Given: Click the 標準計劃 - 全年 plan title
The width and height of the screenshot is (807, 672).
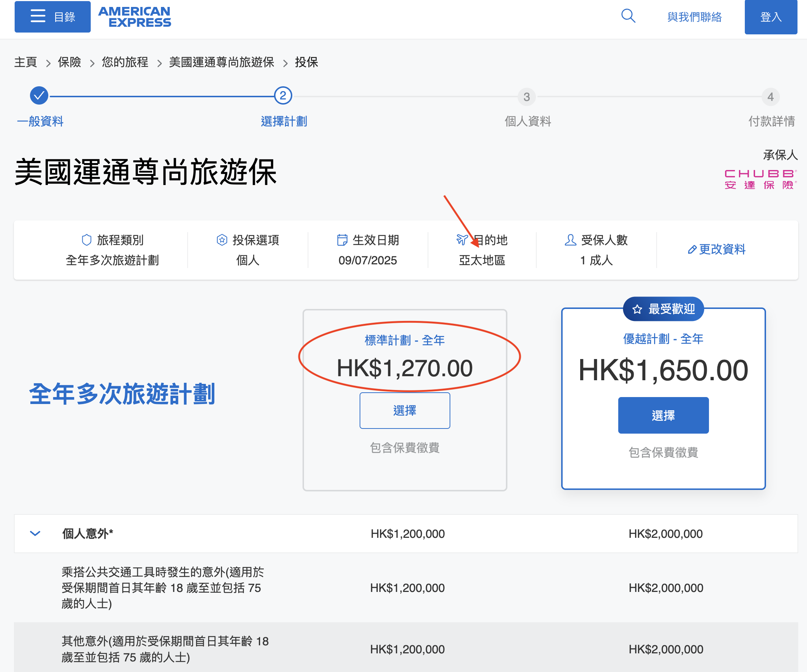Looking at the screenshot, I should [x=405, y=340].
